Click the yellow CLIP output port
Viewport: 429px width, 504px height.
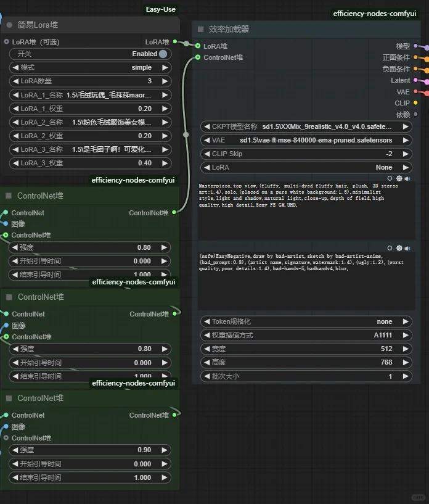pyautogui.click(x=415, y=103)
